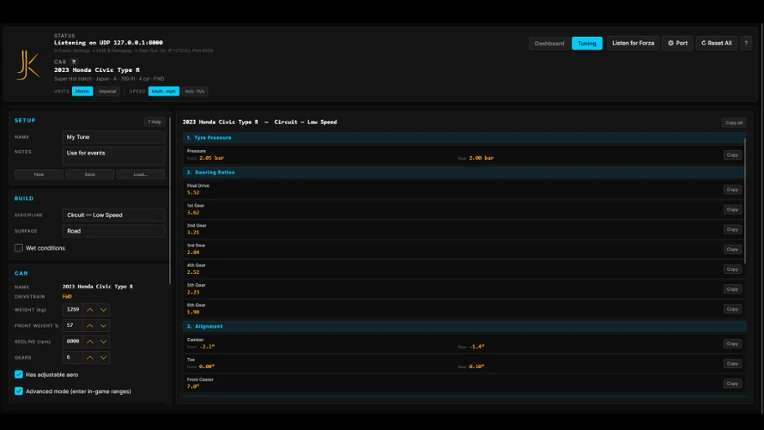Copy the 3rd Gear ratio
The width and height of the screenshot is (764, 430).
click(732, 249)
